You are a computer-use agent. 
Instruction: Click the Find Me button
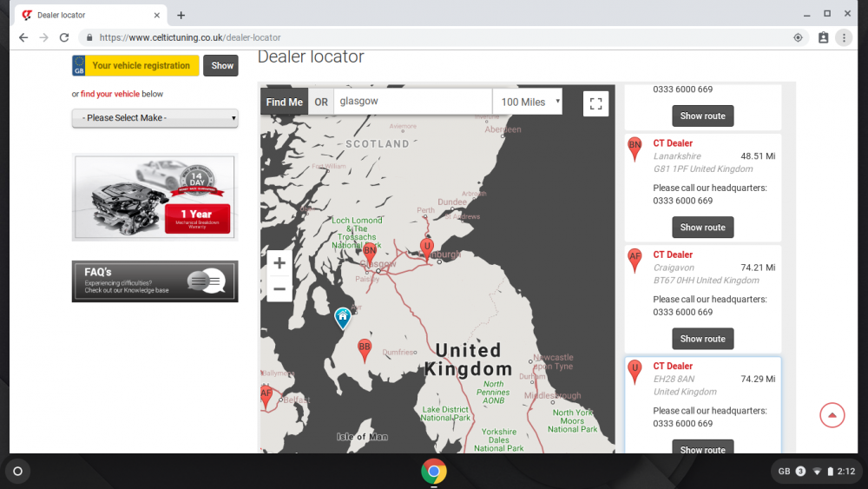tap(285, 102)
